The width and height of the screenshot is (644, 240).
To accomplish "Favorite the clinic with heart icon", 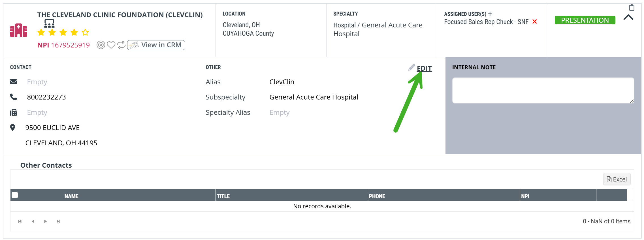I will coord(111,45).
